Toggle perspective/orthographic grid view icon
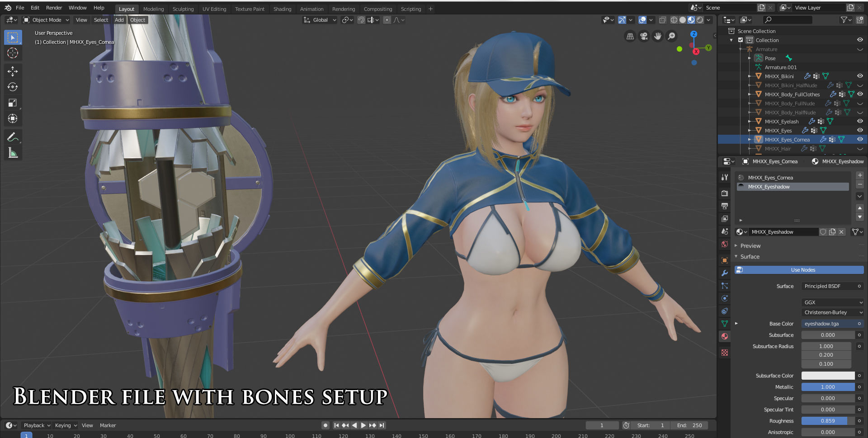This screenshot has width=868, height=438. point(630,36)
